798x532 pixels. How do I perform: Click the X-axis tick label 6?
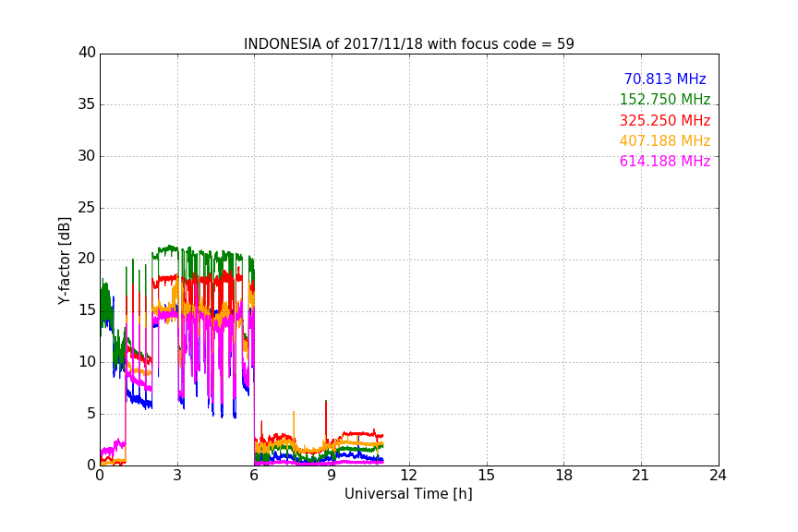(255, 476)
